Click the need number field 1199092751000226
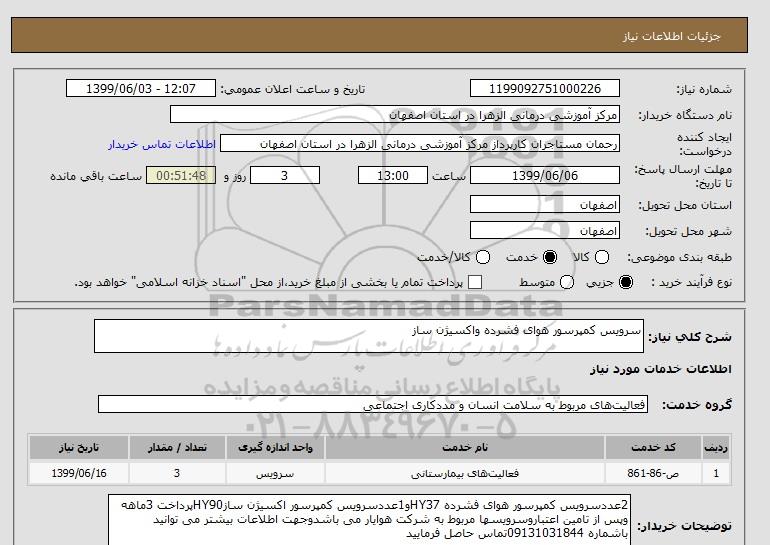Image resolution: width=770 pixels, height=545 pixels. [545, 88]
